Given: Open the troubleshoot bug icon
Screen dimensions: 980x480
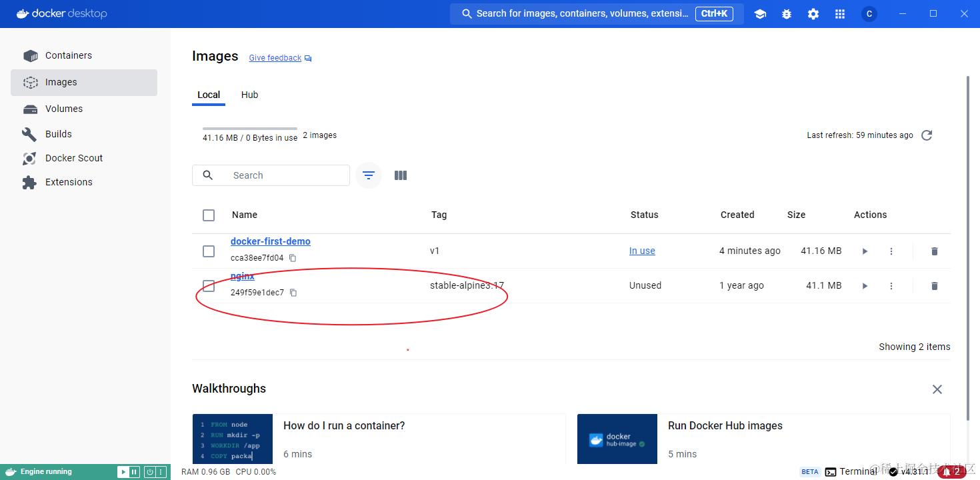Looking at the screenshot, I should click(787, 14).
